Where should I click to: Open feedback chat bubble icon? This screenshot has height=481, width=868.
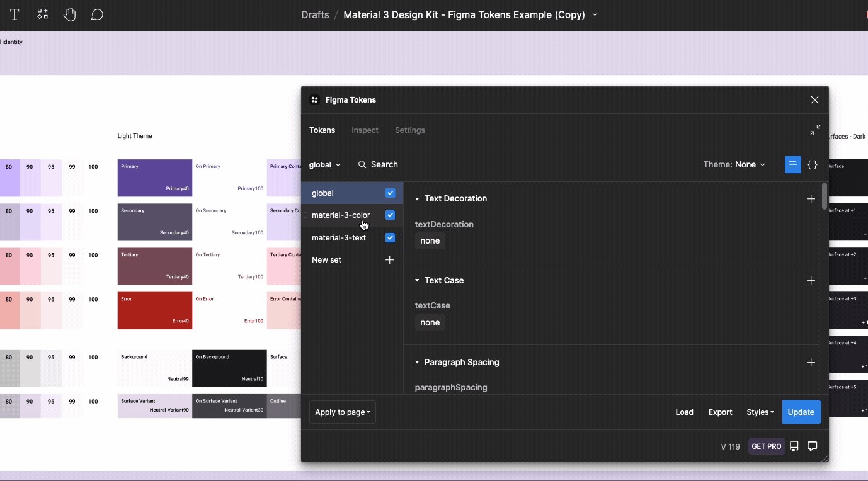813,446
